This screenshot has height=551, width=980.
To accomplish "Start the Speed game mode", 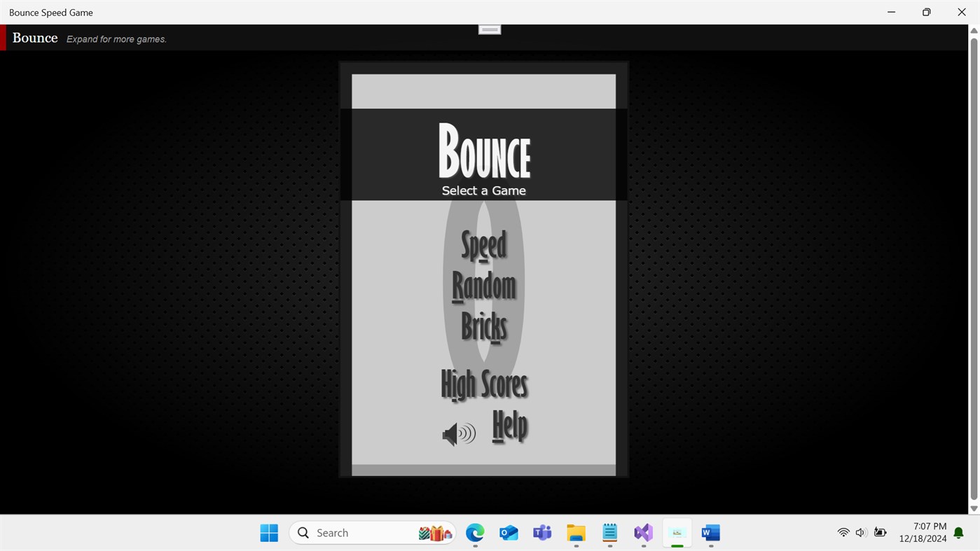I will pyautogui.click(x=483, y=245).
